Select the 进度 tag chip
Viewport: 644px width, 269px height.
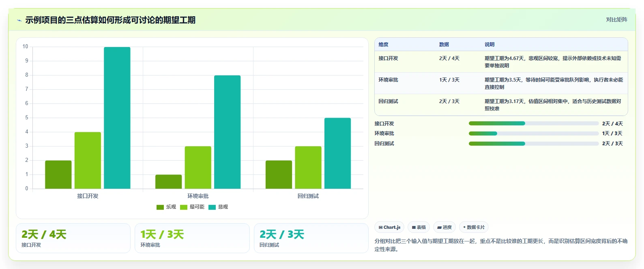pyautogui.click(x=444, y=227)
